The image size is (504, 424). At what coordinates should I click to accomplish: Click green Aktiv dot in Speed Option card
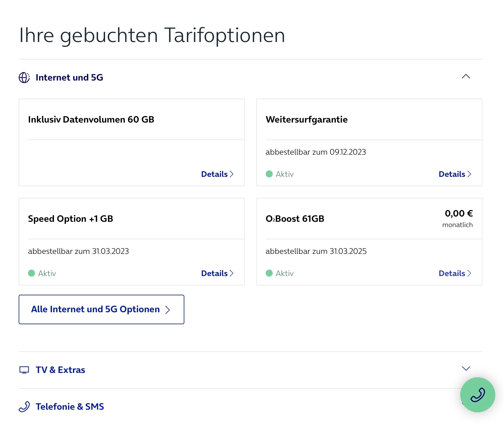coord(32,273)
